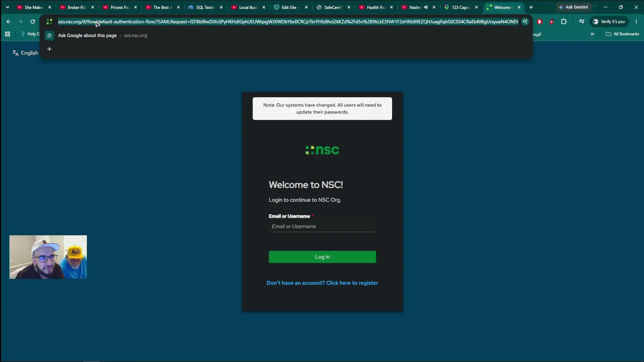The width and height of the screenshot is (644, 362).
Task: Click the highlighted sso.nsc.org URL in address bar
Action: (x=288, y=22)
